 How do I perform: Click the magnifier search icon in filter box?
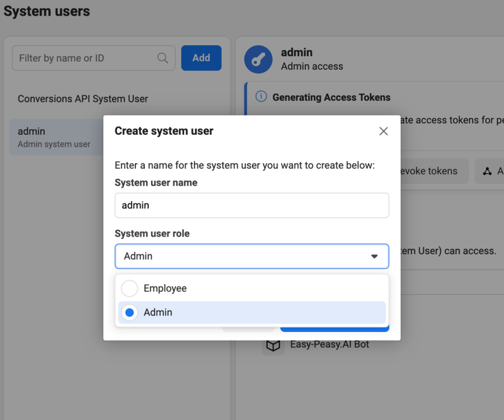pyautogui.click(x=163, y=58)
